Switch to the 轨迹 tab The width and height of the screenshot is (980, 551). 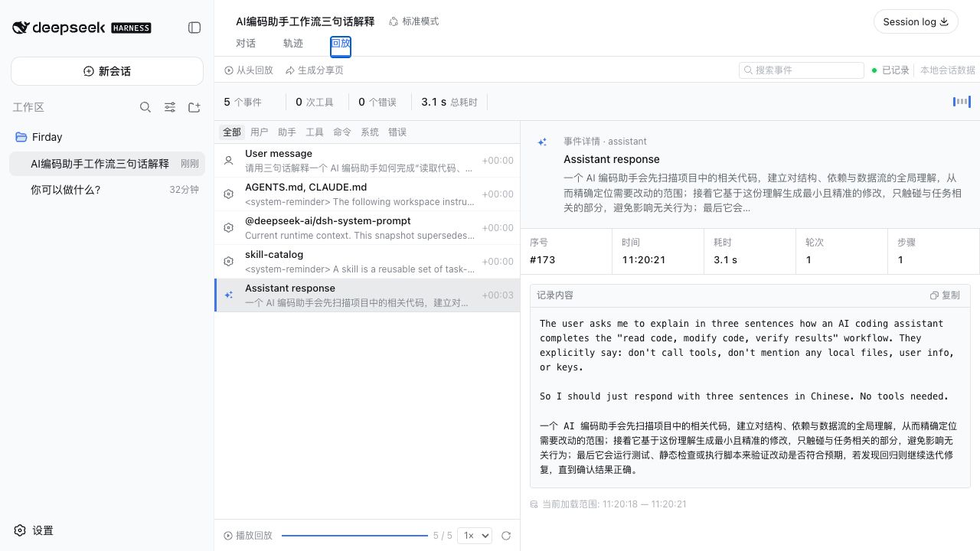coord(293,44)
